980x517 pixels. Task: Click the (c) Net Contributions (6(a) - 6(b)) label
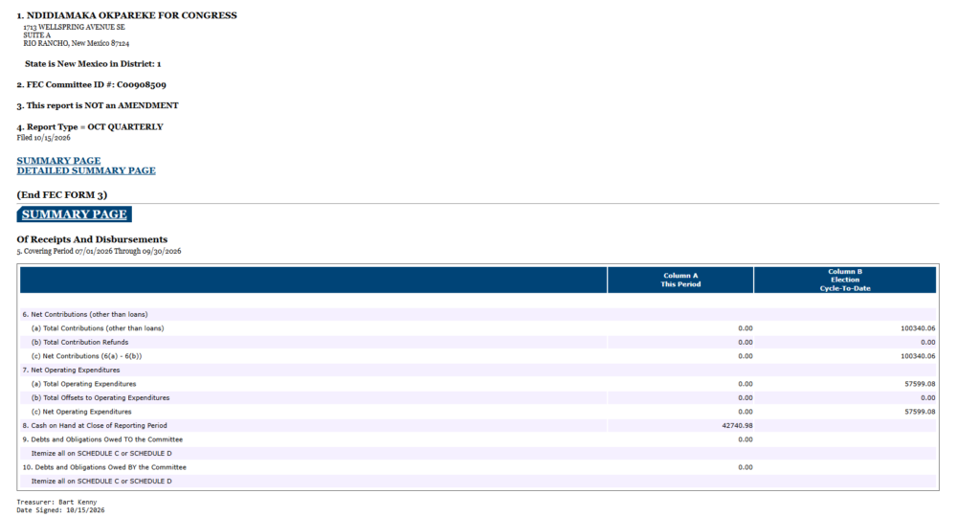click(x=86, y=356)
